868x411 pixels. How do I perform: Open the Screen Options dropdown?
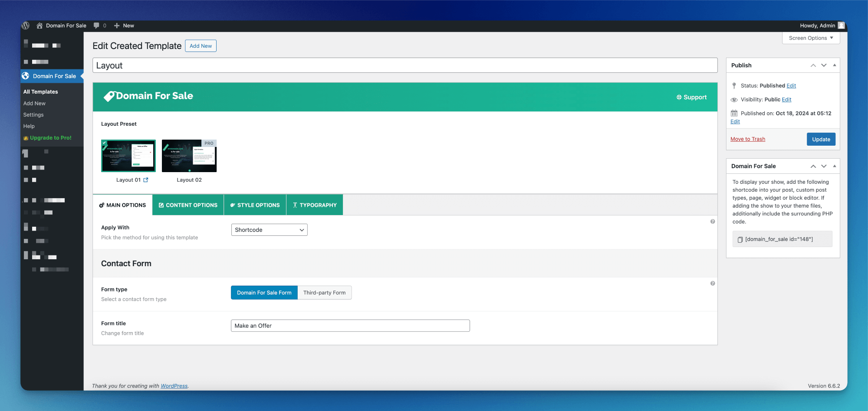[x=810, y=38]
